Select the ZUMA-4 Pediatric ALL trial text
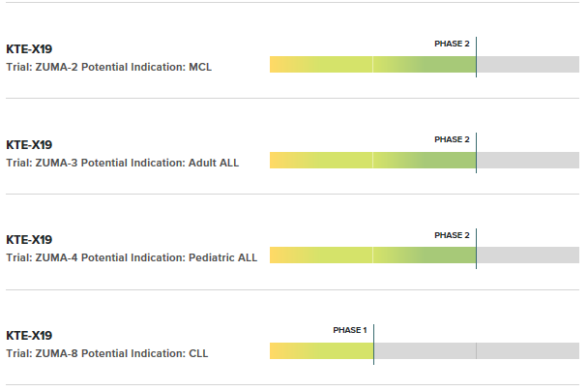The image size is (588, 391). click(132, 257)
